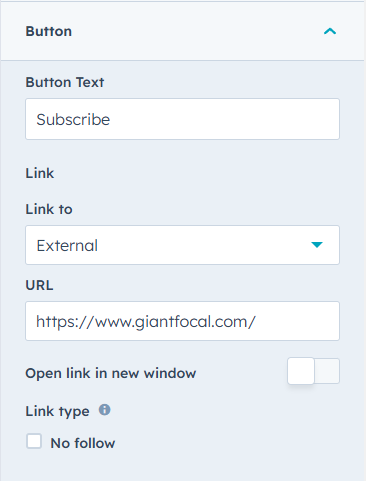Click the Subscribe text in Button Text field
366x481 pixels.
(x=73, y=119)
